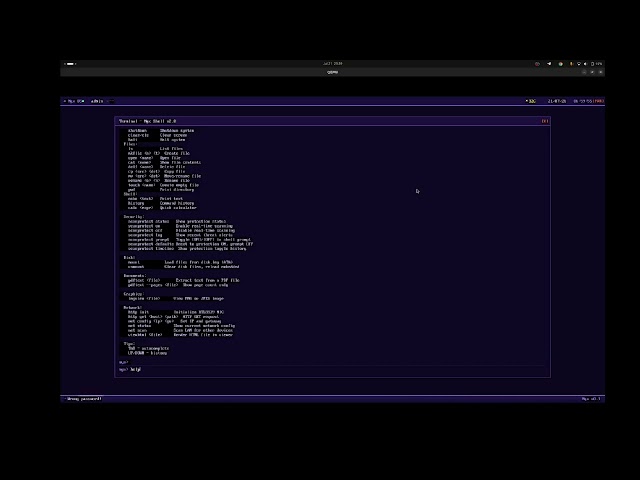Click the GNOME clock showing Jul 21
This screenshot has width=640, height=480.
[x=333, y=64]
